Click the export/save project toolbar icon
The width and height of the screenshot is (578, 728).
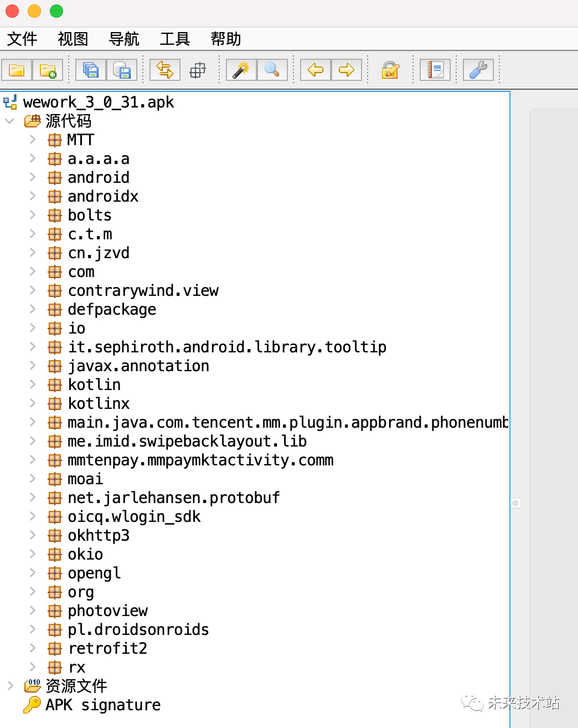pos(121,70)
